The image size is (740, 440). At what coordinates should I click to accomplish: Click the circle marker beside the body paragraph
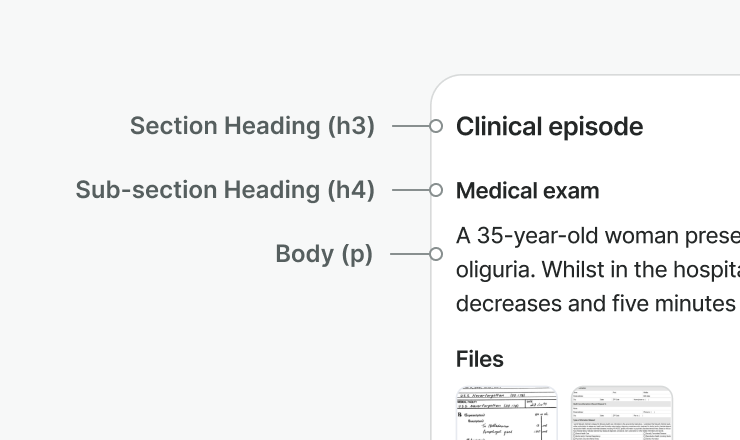436,254
